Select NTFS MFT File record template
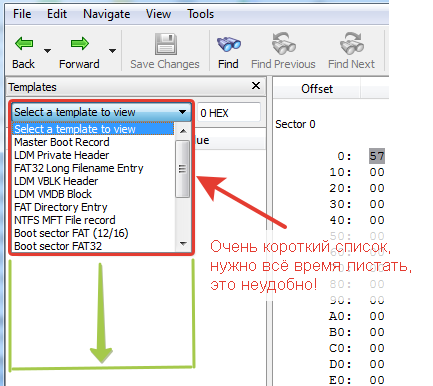The height and width of the screenshot is (386, 433). [93, 220]
